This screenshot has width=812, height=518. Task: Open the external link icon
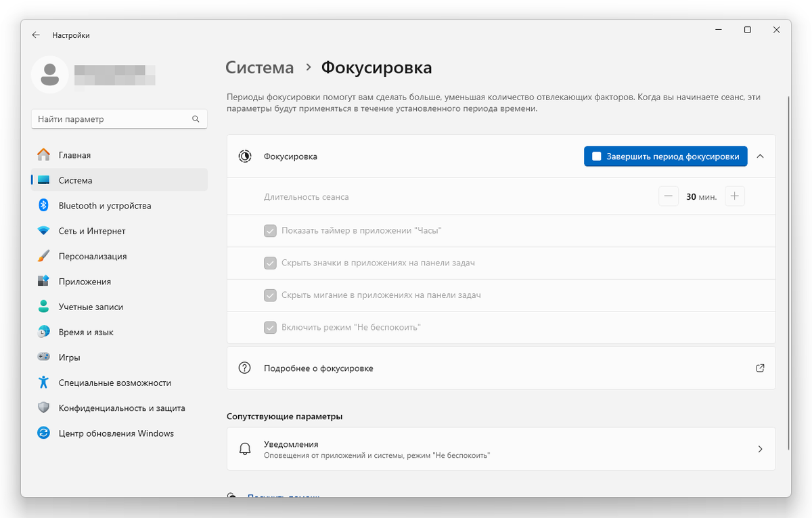coord(760,368)
